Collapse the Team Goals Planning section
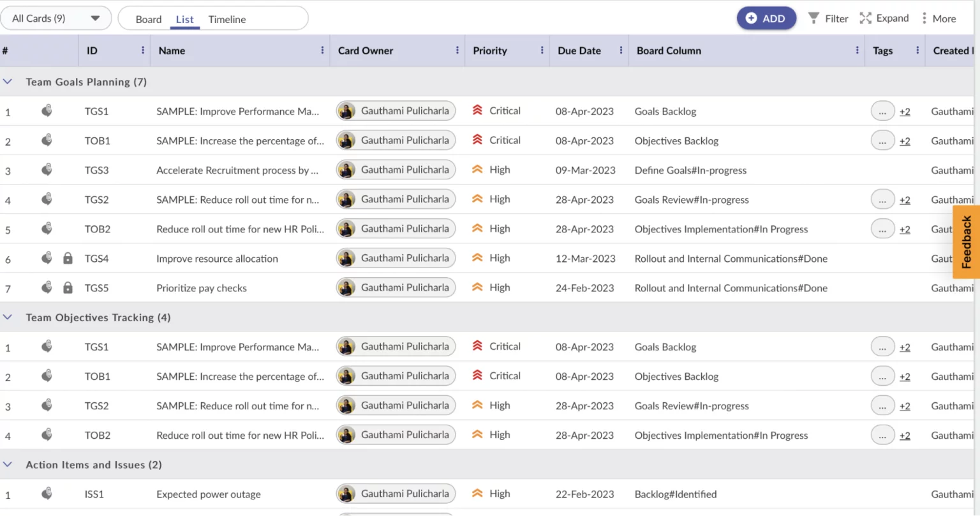This screenshot has width=980, height=516. [8, 81]
